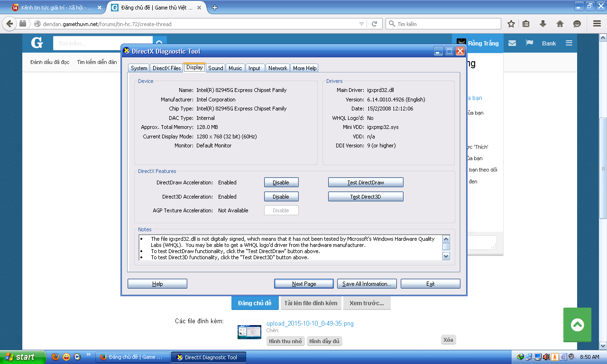The height and width of the screenshot is (364, 607).
Task: Switch to Sound tab
Action: [x=216, y=68]
